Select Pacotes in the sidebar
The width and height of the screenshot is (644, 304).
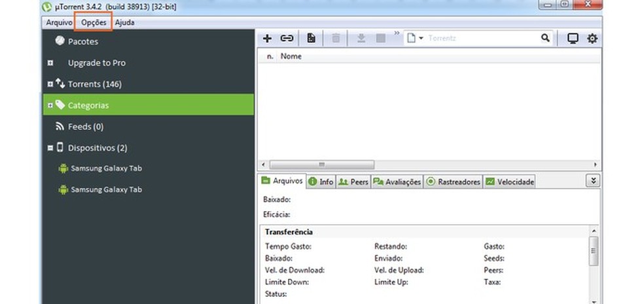click(x=83, y=41)
